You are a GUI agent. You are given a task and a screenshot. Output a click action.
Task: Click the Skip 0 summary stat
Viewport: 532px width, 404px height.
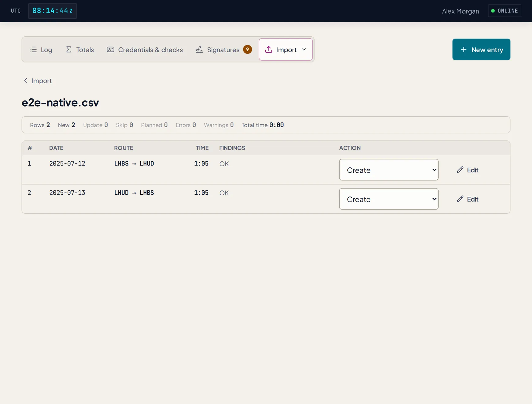click(124, 125)
